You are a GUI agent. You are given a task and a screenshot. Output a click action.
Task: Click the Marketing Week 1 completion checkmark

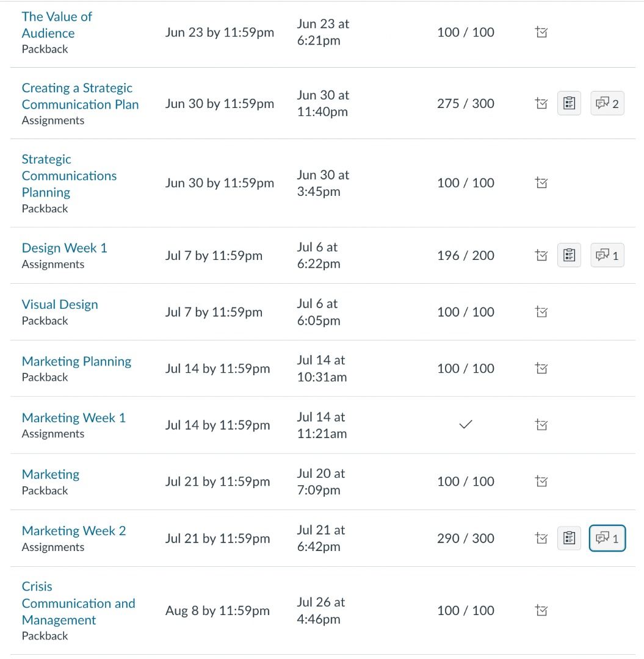(465, 425)
